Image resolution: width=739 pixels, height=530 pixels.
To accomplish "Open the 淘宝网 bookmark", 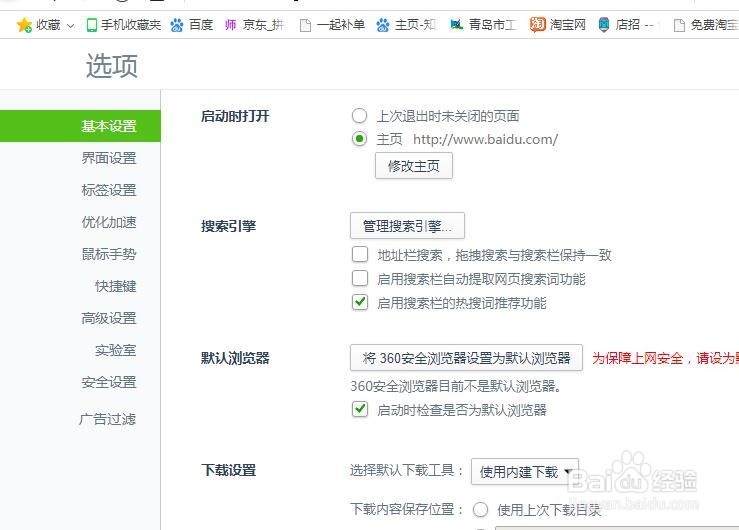I will coord(558,24).
